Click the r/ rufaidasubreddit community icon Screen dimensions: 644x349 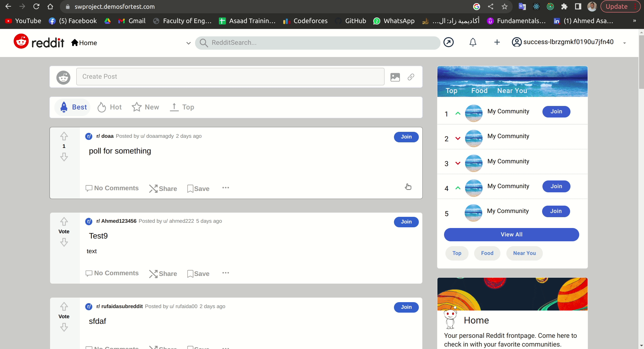pyautogui.click(x=89, y=307)
